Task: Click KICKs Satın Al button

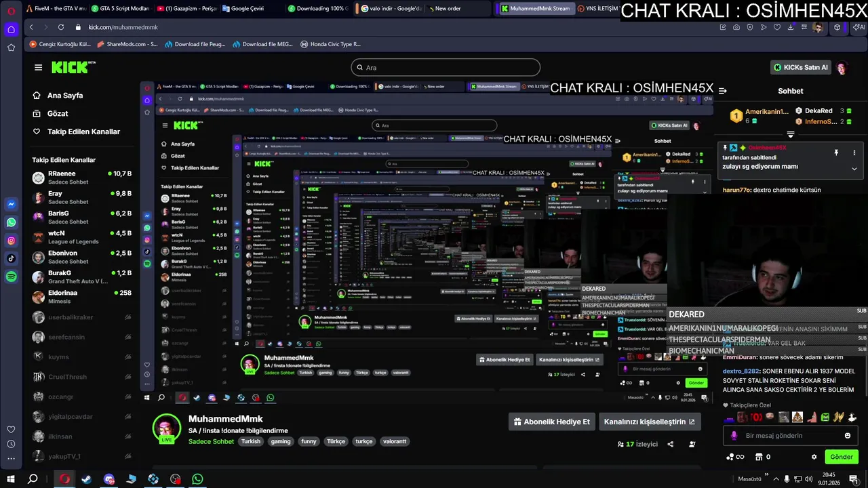Action: click(x=801, y=68)
